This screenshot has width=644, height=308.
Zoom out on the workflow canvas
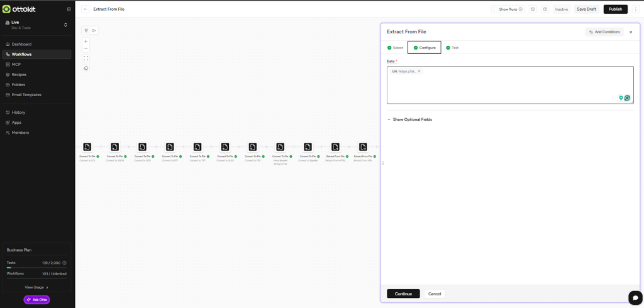tap(86, 48)
